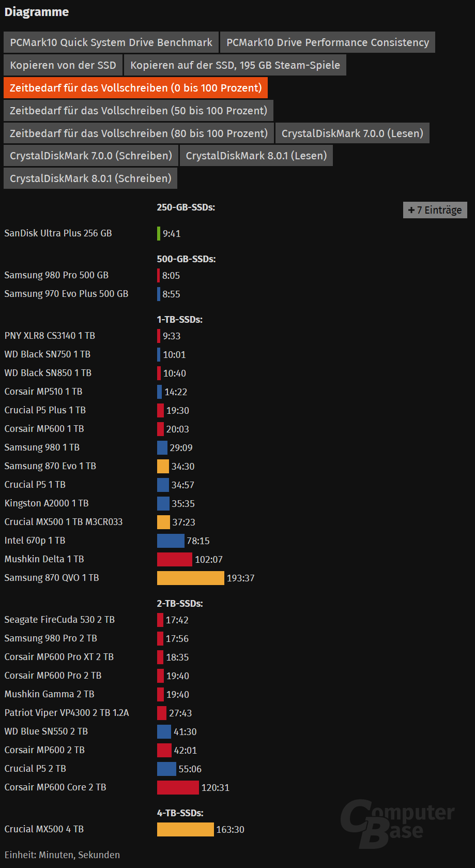Click the blue Crucial P5 2 TB bar

coord(166,769)
